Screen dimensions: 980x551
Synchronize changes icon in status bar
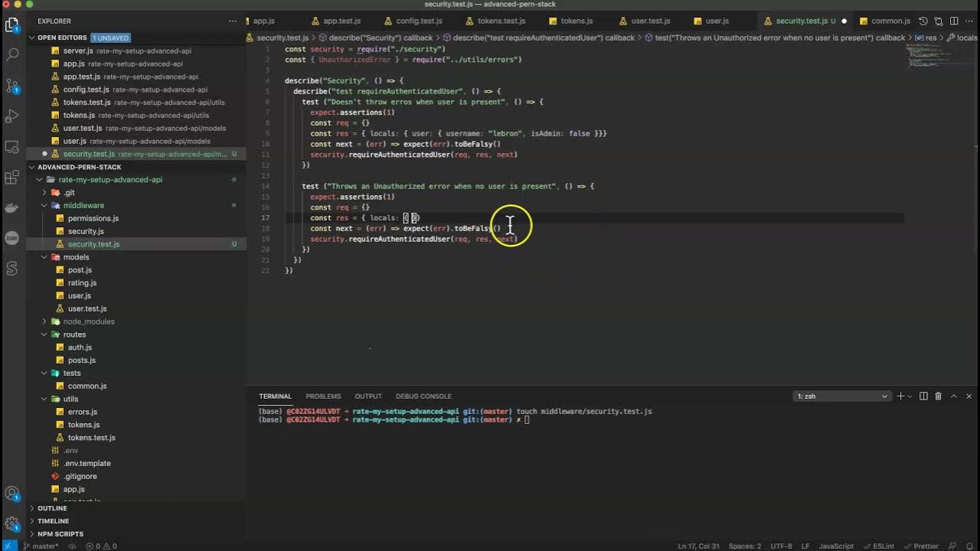[x=73, y=546]
